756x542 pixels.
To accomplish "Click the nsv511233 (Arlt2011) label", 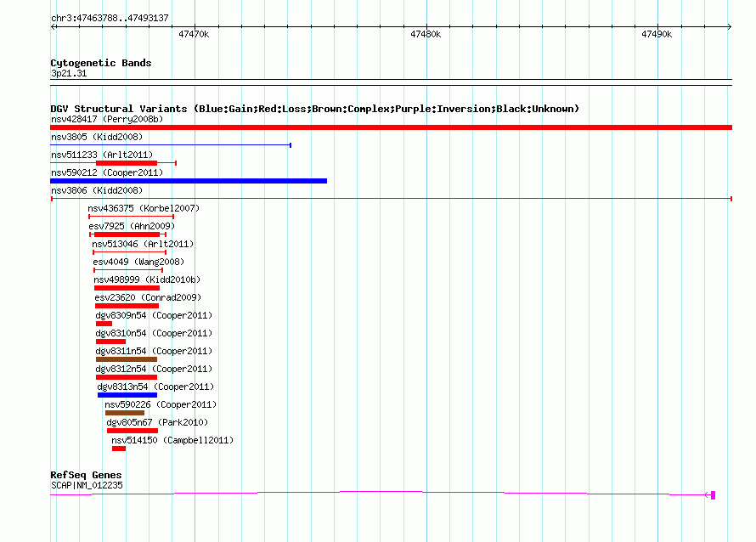I will [102, 155].
